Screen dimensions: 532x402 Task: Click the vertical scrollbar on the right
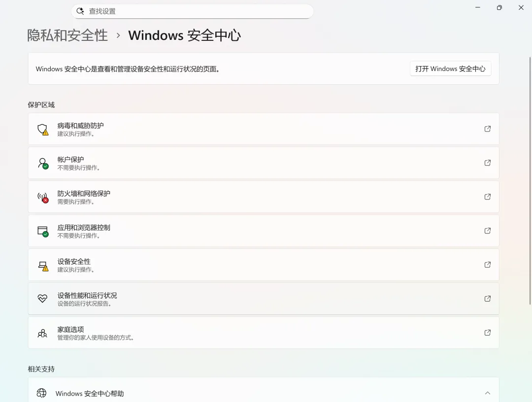(530, 180)
